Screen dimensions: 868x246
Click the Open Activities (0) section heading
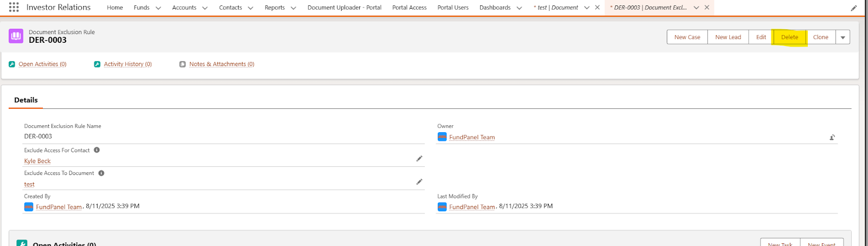point(65,244)
